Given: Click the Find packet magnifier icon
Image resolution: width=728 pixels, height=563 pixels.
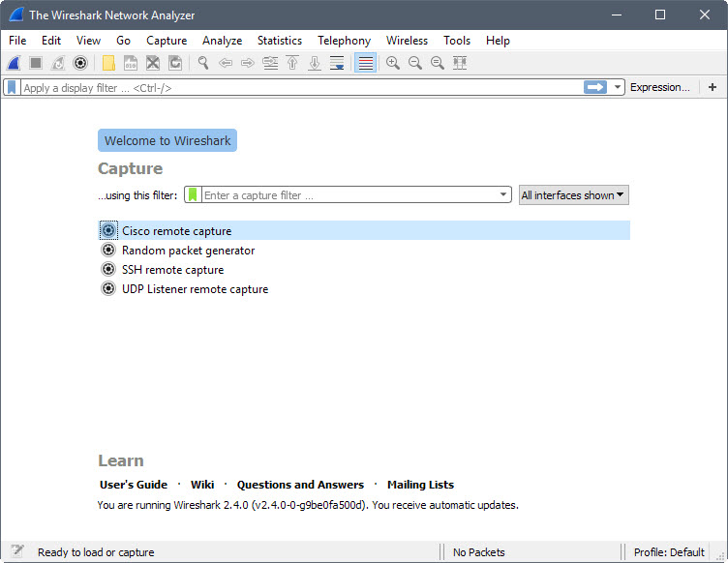Looking at the screenshot, I should (x=203, y=63).
